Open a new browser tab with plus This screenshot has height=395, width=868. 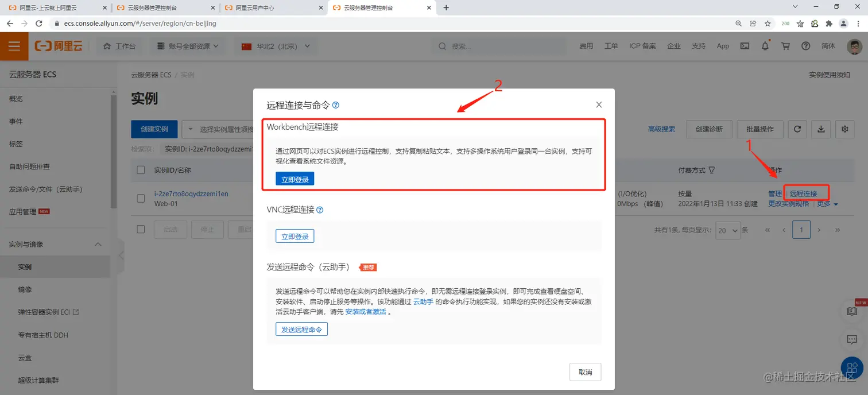pos(446,7)
